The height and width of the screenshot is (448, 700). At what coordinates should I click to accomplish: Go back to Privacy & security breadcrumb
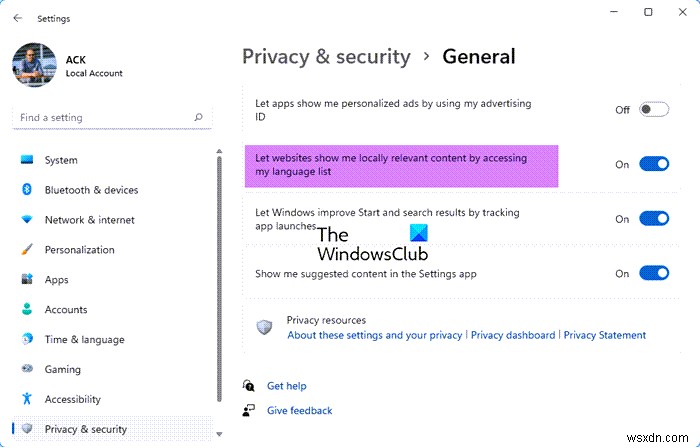(326, 57)
